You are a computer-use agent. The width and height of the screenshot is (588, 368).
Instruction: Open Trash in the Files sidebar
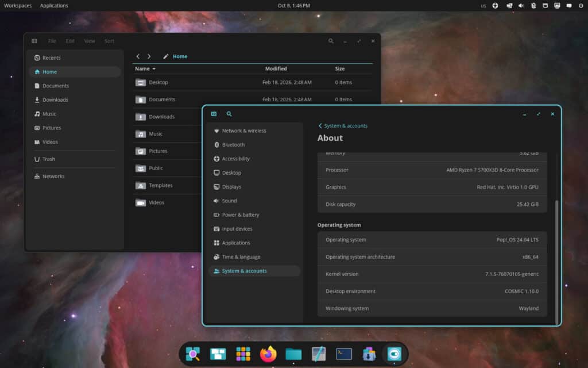(75, 159)
